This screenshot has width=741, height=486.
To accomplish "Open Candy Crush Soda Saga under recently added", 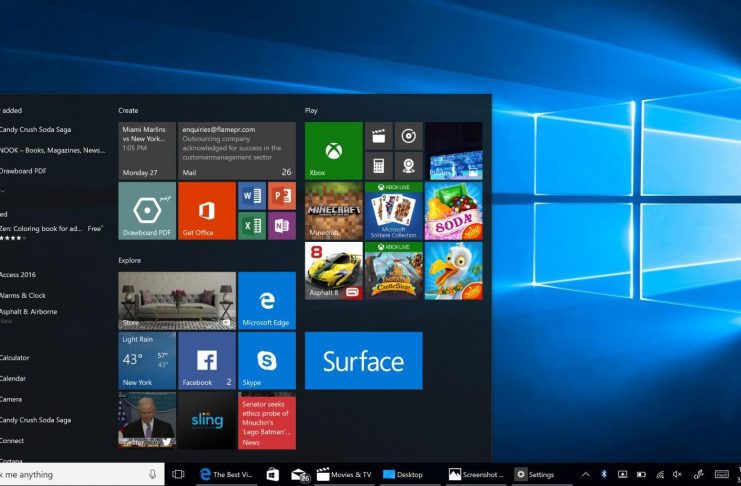I will [35, 130].
